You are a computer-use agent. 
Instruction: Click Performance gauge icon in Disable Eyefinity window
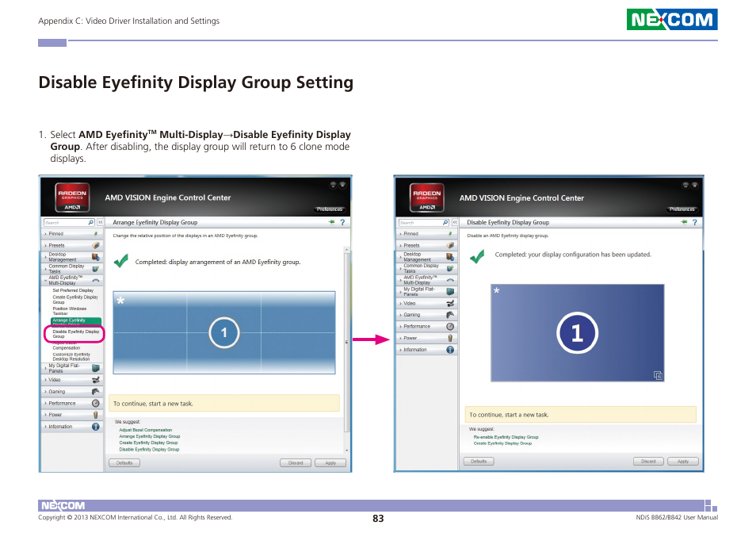pyautogui.click(x=450, y=327)
